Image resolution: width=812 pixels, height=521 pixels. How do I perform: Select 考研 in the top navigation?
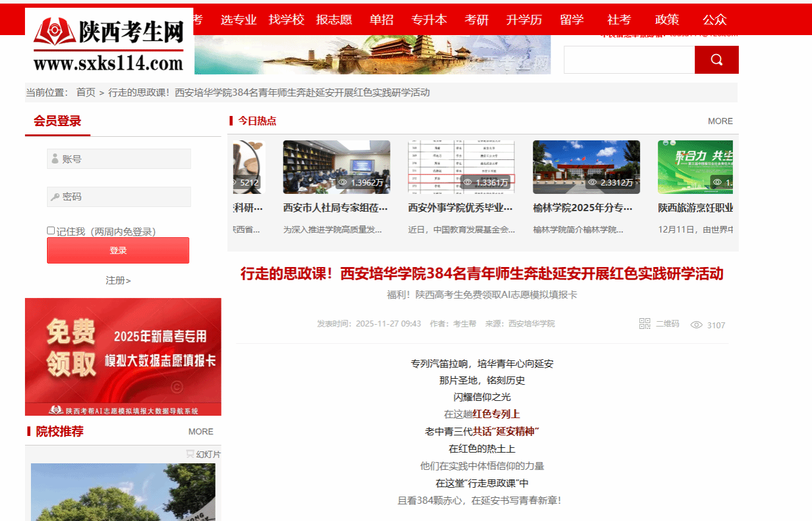476,20
